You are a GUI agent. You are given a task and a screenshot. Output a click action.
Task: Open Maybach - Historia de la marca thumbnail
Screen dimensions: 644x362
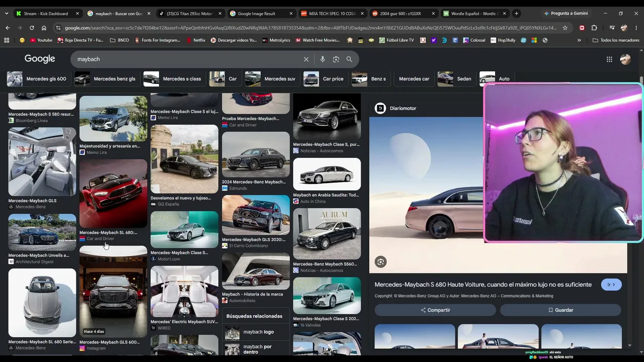pos(256,271)
